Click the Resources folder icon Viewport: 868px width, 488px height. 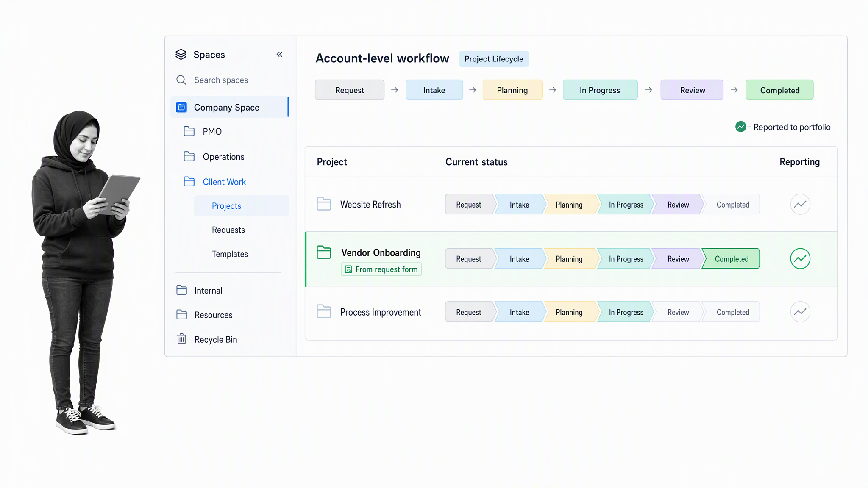tap(181, 315)
